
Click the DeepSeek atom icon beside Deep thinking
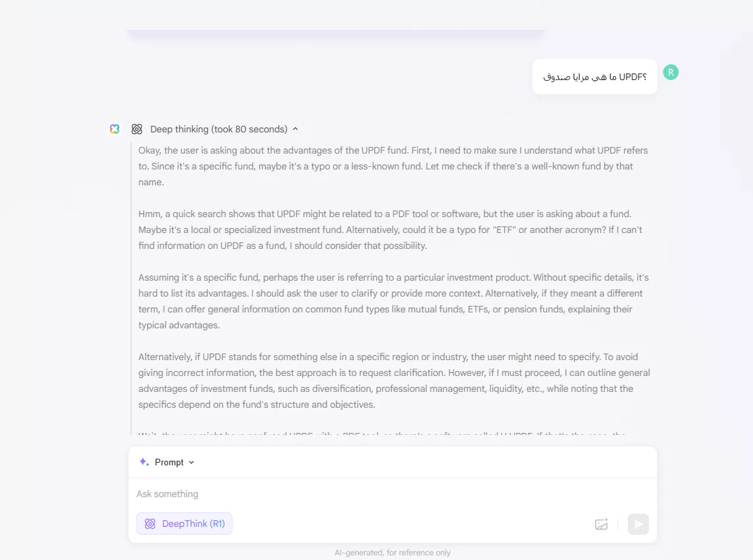[136, 129]
